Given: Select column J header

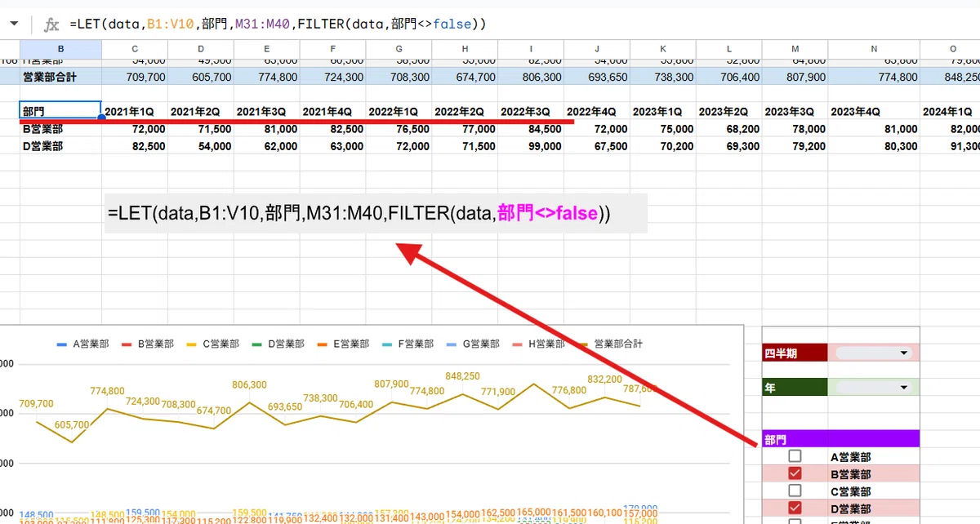Looking at the screenshot, I should pos(597,49).
